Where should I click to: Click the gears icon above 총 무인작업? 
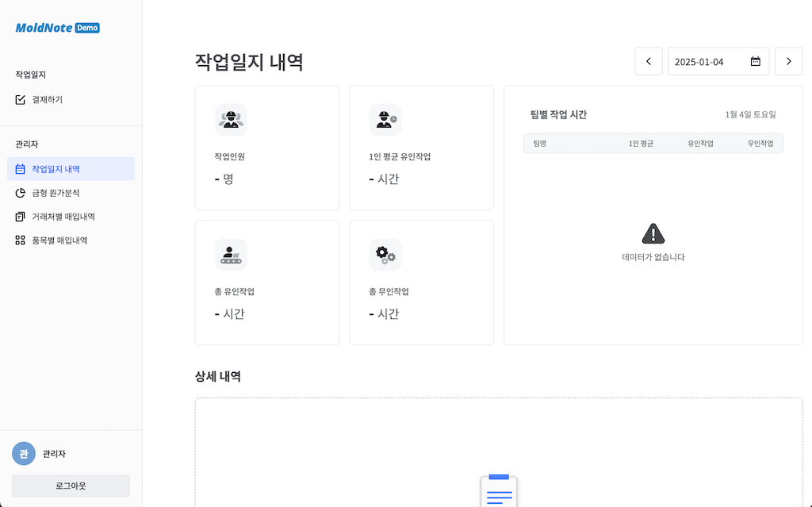click(x=385, y=255)
